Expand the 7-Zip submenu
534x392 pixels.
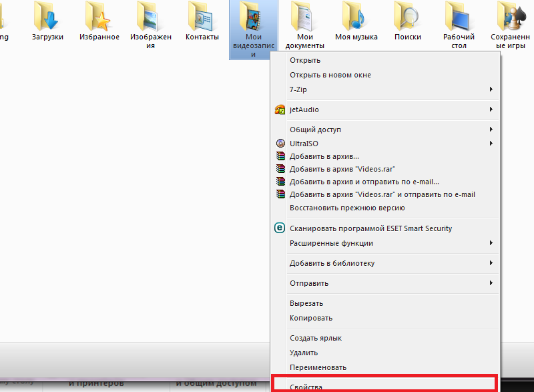(334, 89)
